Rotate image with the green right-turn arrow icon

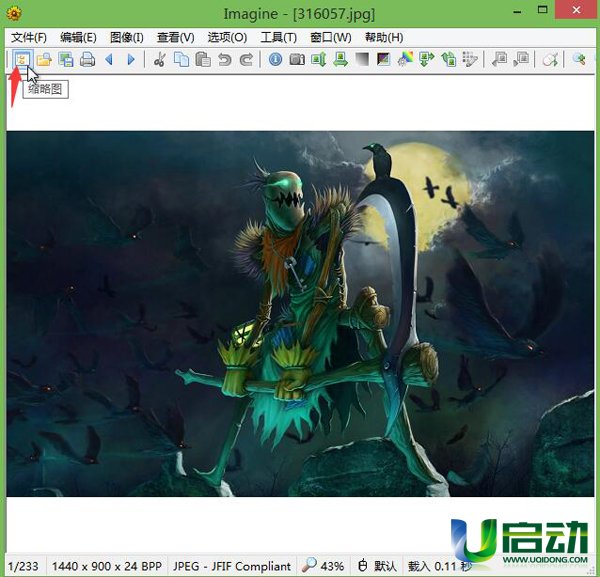point(427,59)
